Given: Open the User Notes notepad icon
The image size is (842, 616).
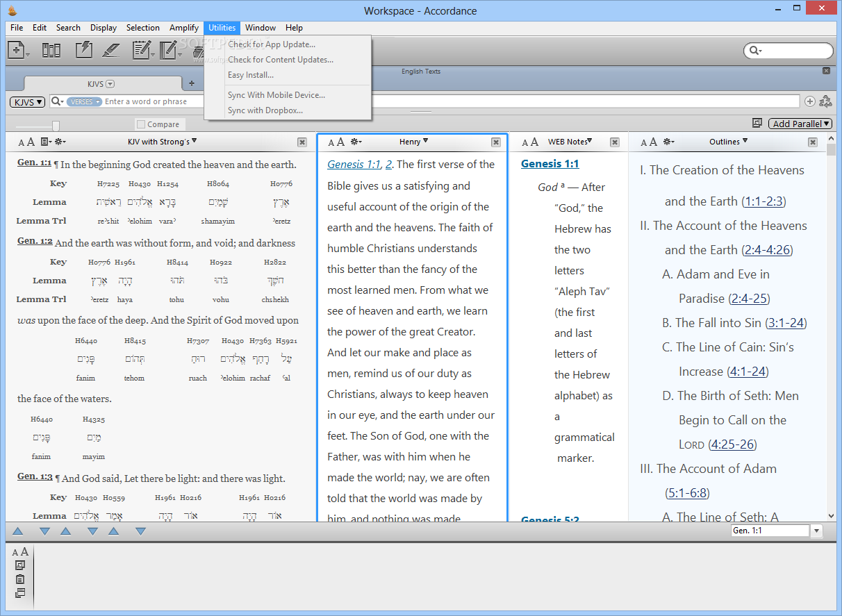Looking at the screenshot, I should (142, 50).
